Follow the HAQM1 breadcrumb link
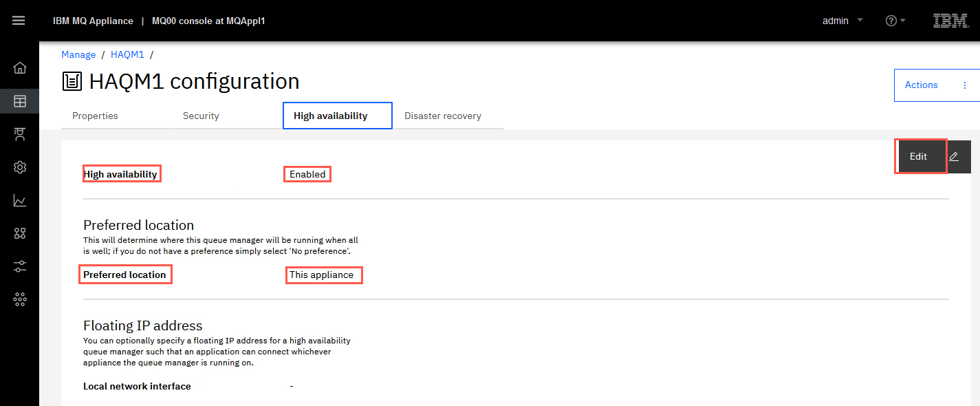Image resolution: width=980 pixels, height=406 pixels. (127, 54)
